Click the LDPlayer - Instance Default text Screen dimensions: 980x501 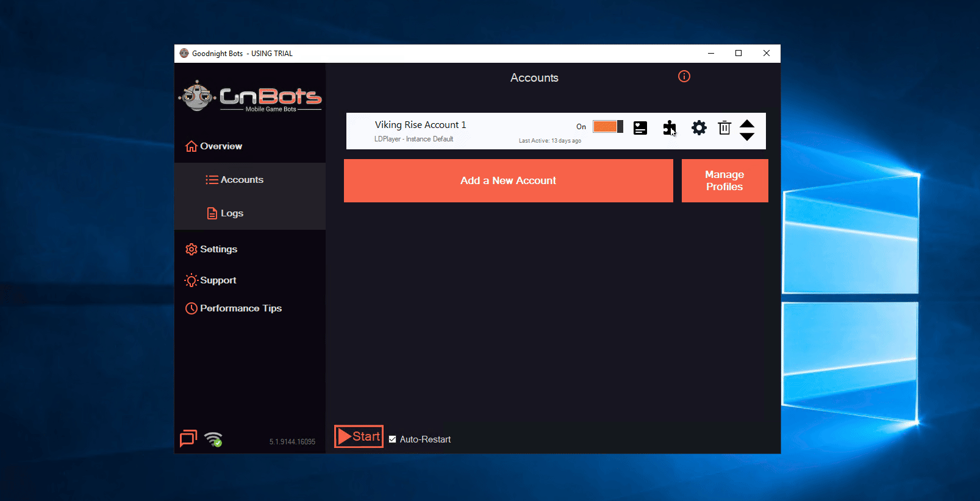(413, 139)
